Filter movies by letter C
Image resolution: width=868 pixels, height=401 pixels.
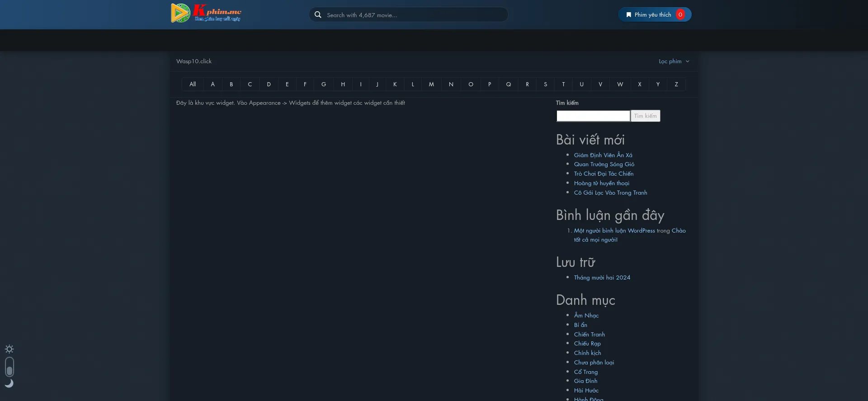pyautogui.click(x=250, y=84)
